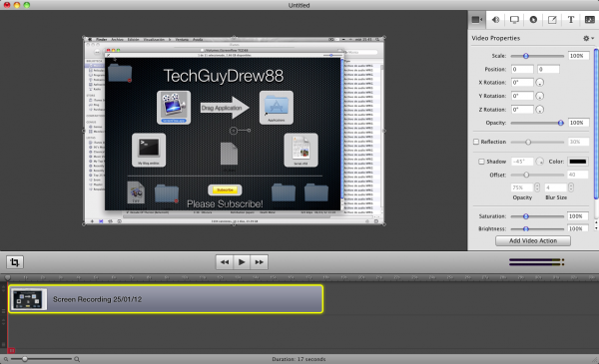Click the zoom-out magnifier icon
The image size is (599, 364).
(6, 359)
